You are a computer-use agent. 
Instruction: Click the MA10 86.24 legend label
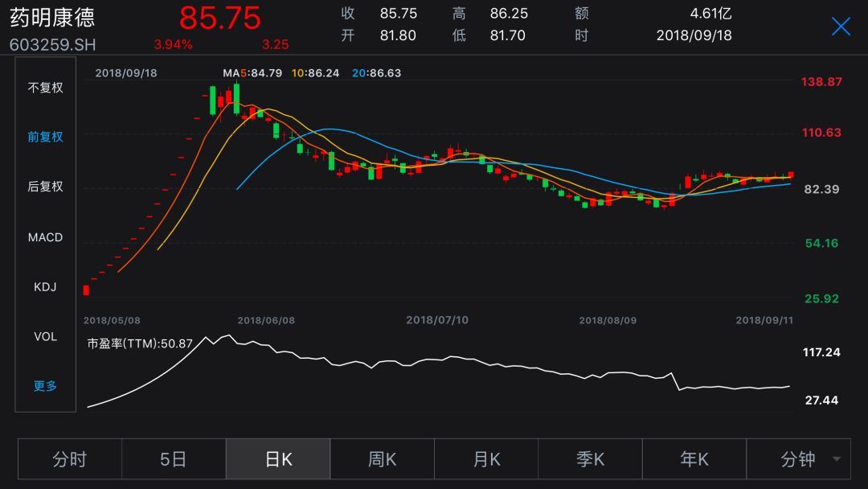click(x=316, y=73)
